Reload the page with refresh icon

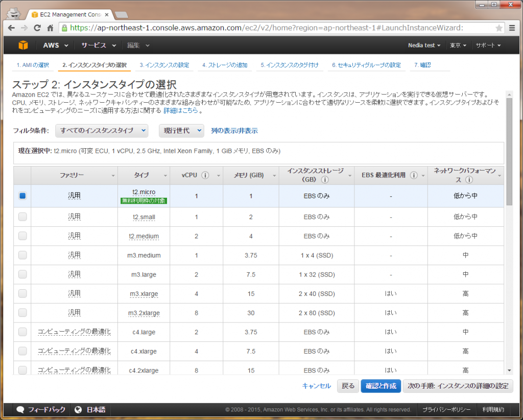coord(37,28)
